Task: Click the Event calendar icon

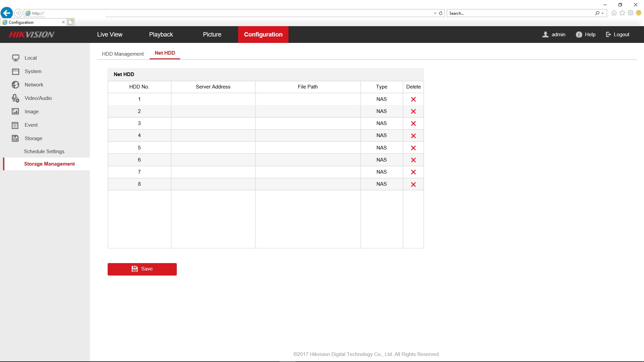Action: [x=15, y=125]
